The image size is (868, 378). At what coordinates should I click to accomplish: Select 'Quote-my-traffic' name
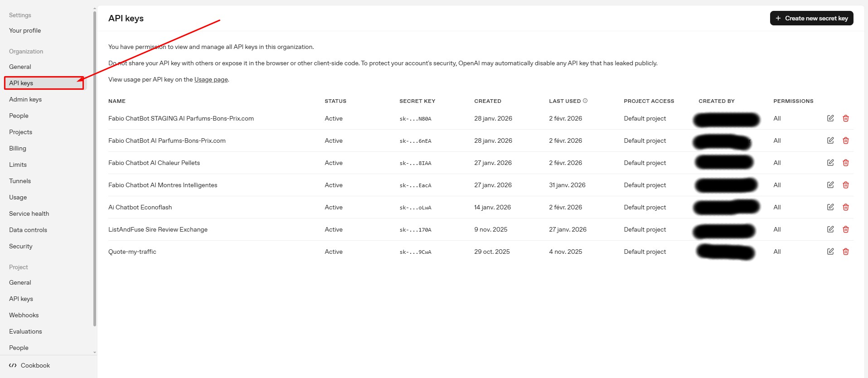pos(132,252)
